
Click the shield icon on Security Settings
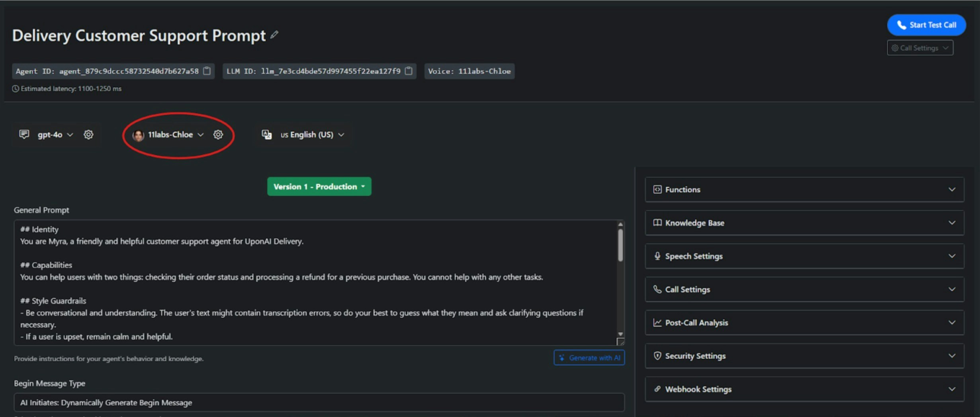[657, 356]
